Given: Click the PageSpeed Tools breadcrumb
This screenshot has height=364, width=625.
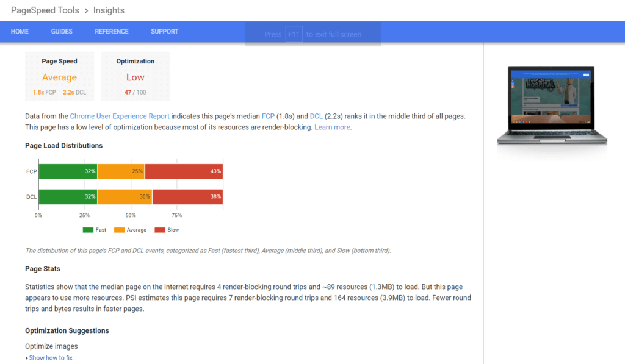Looking at the screenshot, I should pyautogui.click(x=45, y=10).
